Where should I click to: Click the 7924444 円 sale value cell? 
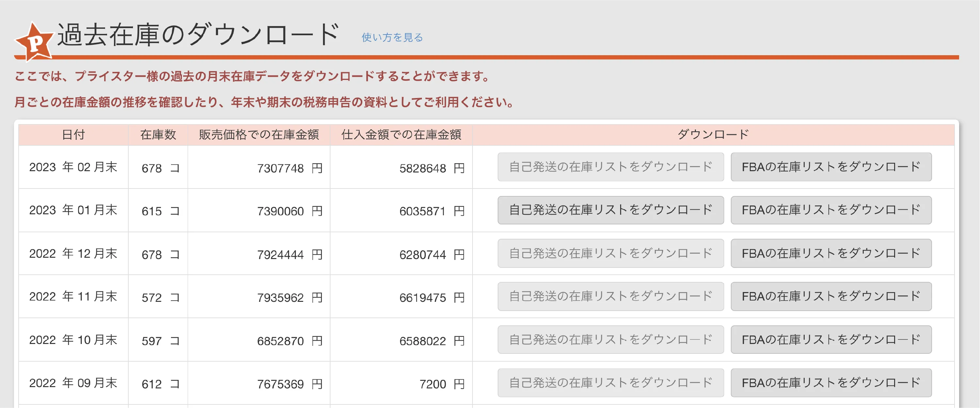click(x=259, y=254)
